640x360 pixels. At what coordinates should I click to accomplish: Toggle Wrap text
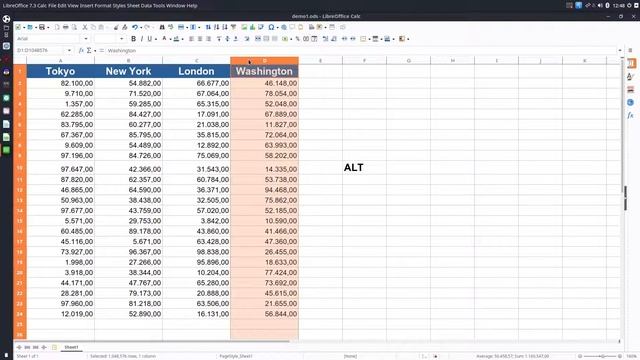click(x=247, y=39)
